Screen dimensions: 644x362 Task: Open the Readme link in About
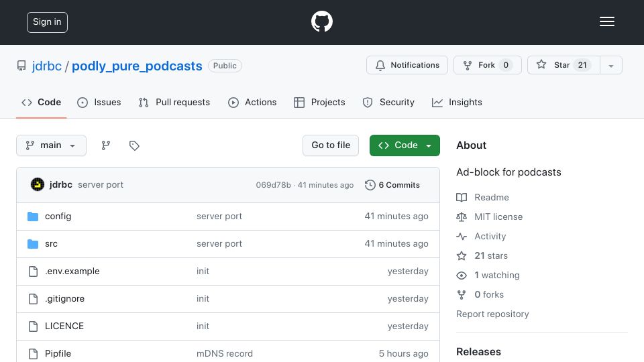point(492,197)
